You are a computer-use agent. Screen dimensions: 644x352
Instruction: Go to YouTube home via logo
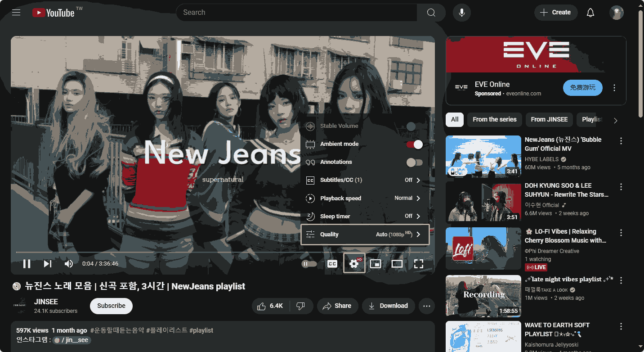tap(54, 13)
